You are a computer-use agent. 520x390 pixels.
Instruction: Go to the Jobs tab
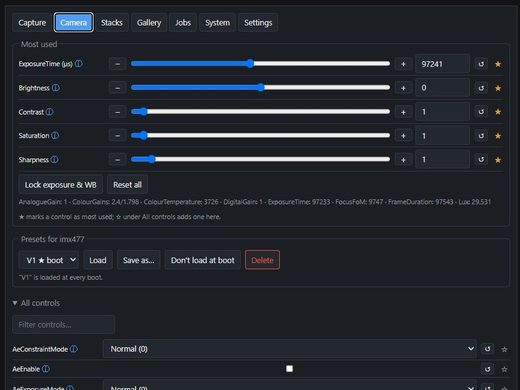coord(183,23)
